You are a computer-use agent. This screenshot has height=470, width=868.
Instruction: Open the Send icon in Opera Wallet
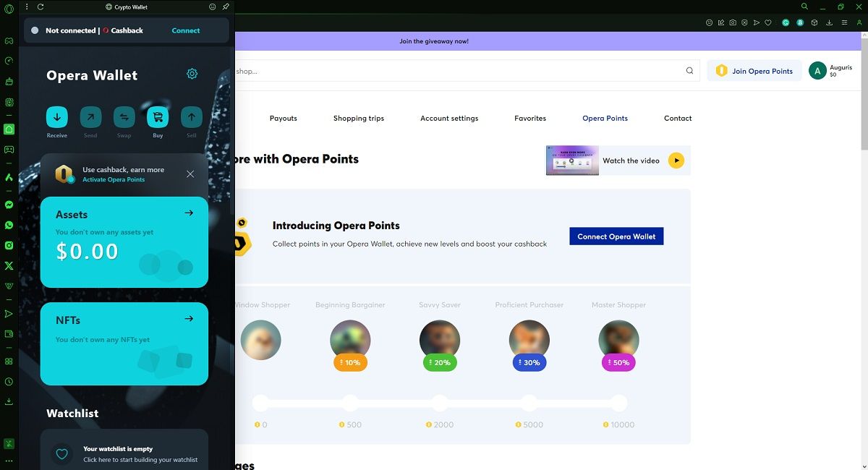coord(90,118)
